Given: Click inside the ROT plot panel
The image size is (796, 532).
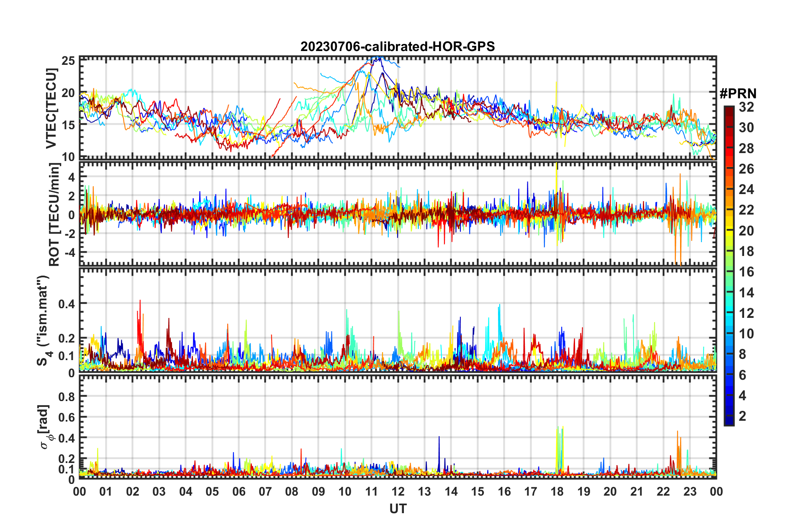Looking at the screenshot, I should tap(398, 214).
